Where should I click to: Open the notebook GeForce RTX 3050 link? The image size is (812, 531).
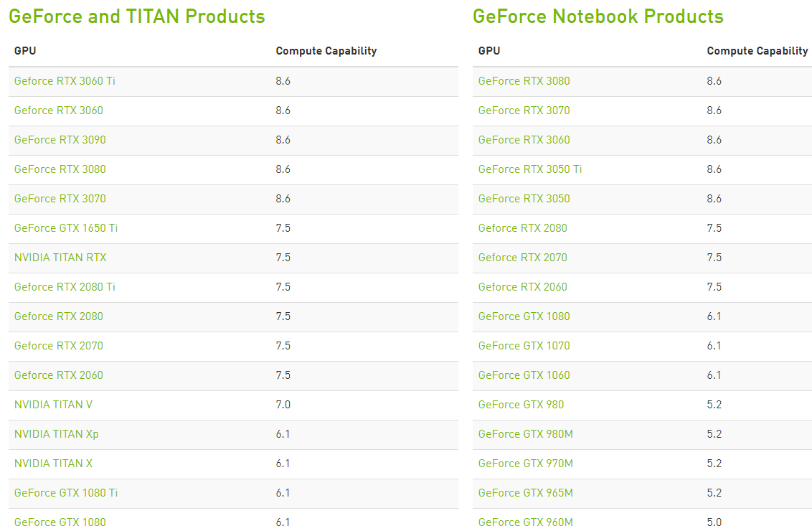[x=524, y=199]
